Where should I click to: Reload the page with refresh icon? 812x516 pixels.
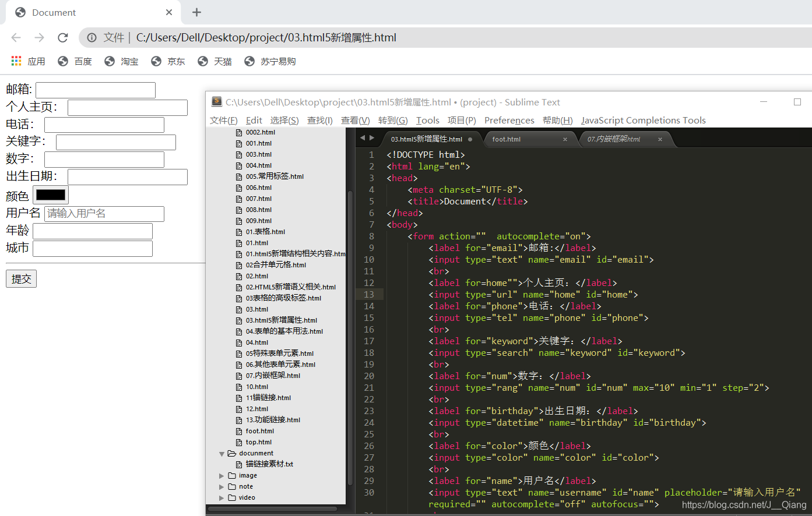pyautogui.click(x=63, y=38)
